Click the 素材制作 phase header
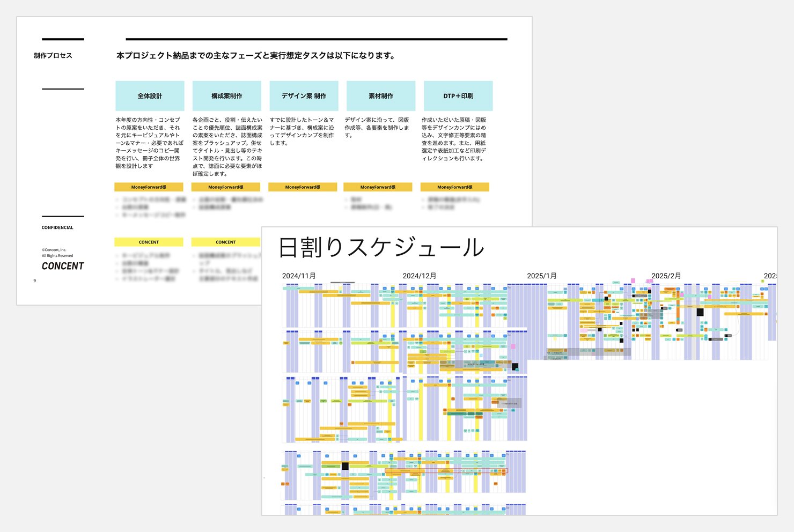 click(x=381, y=95)
